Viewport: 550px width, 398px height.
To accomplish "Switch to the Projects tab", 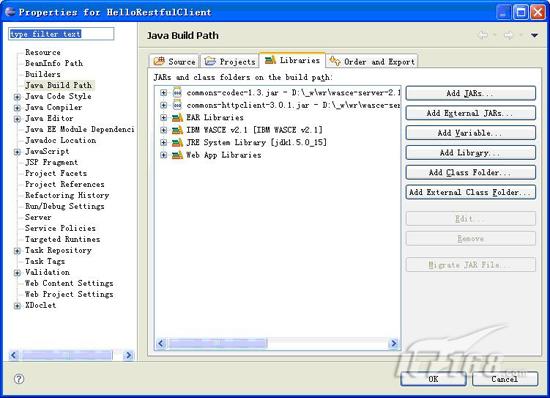I will tap(230, 61).
